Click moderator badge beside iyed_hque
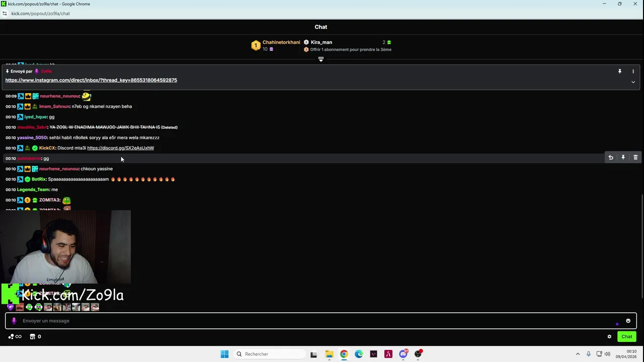Image resolution: width=644 pixels, height=362 pixels. 20,117
